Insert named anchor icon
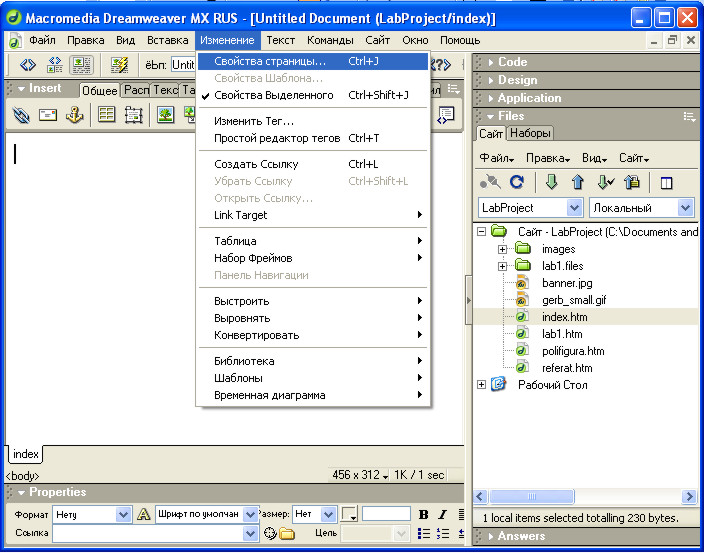Screen dimensions: 704x553 coord(75,115)
